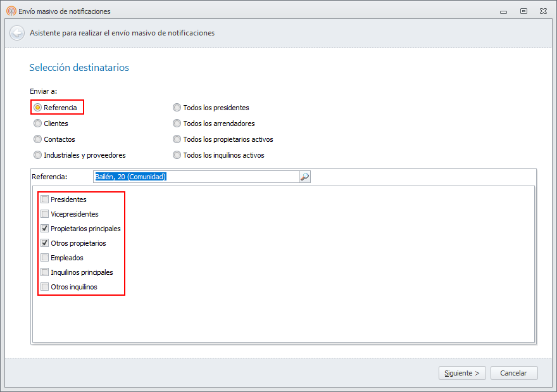Minimize the Envío masivo de notificaciones window
The height and width of the screenshot is (392, 557).
tap(503, 12)
